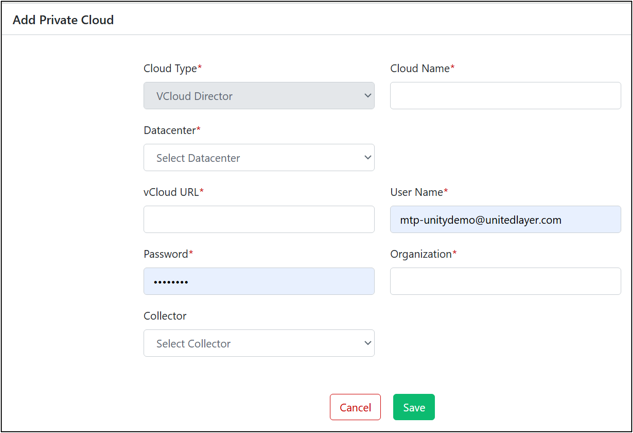Viewport: 633px width, 433px height.
Task: Click the Datacenter label text
Action: pos(172,130)
